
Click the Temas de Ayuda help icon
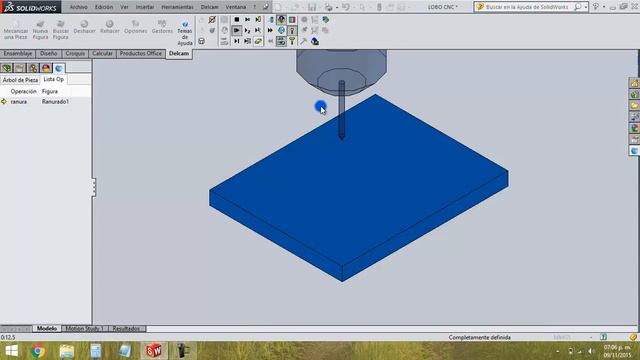185,24
